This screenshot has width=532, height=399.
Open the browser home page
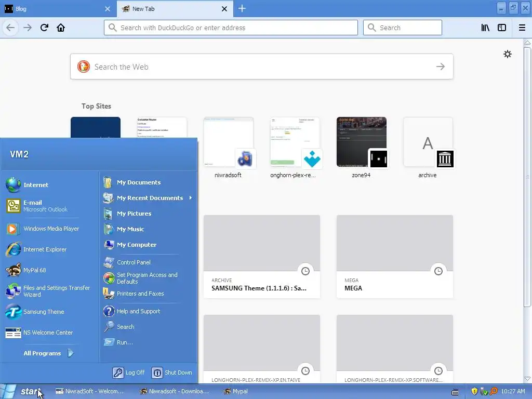click(61, 28)
